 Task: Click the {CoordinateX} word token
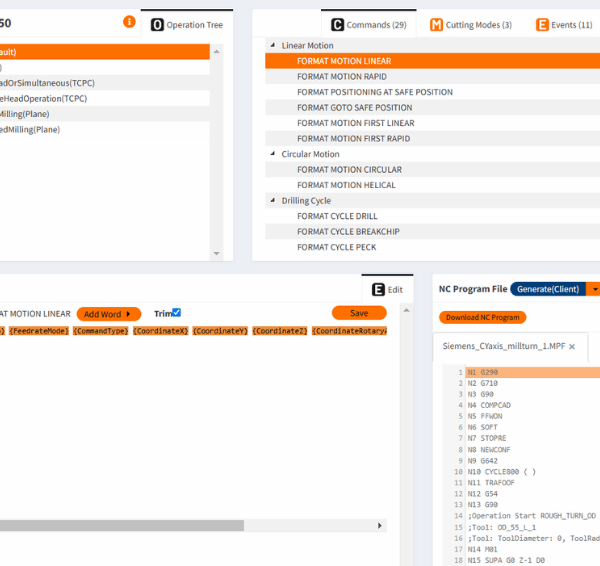click(x=159, y=331)
